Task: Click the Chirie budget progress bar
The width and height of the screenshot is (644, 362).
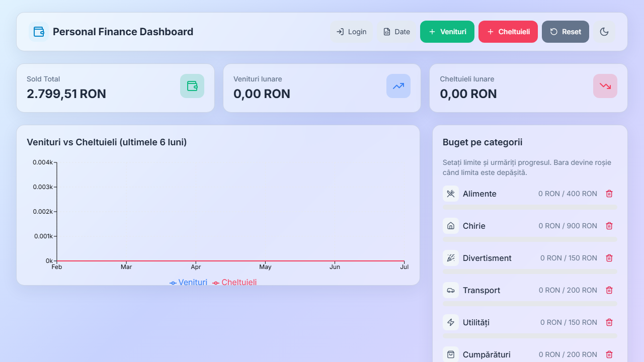Action: coord(530,239)
